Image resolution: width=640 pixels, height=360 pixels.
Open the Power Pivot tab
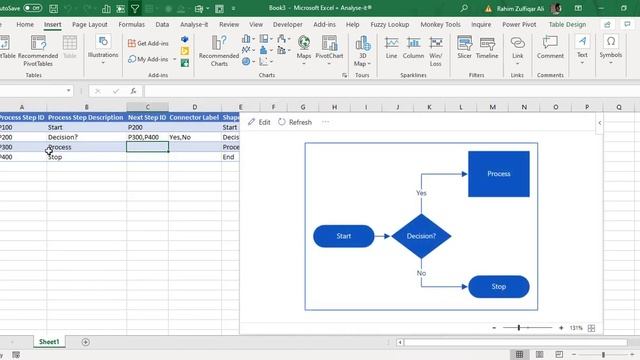click(519, 24)
